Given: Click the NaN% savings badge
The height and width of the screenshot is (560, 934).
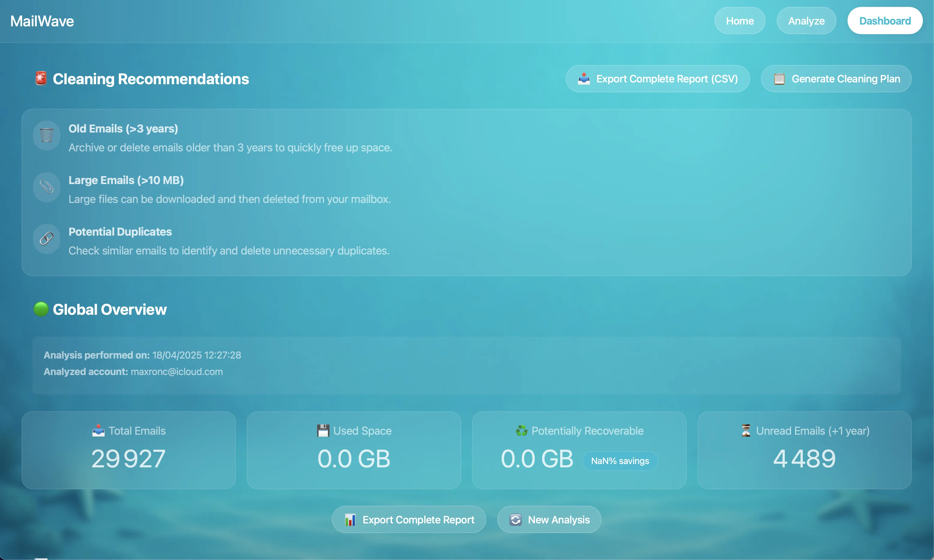Looking at the screenshot, I should pos(619,461).
